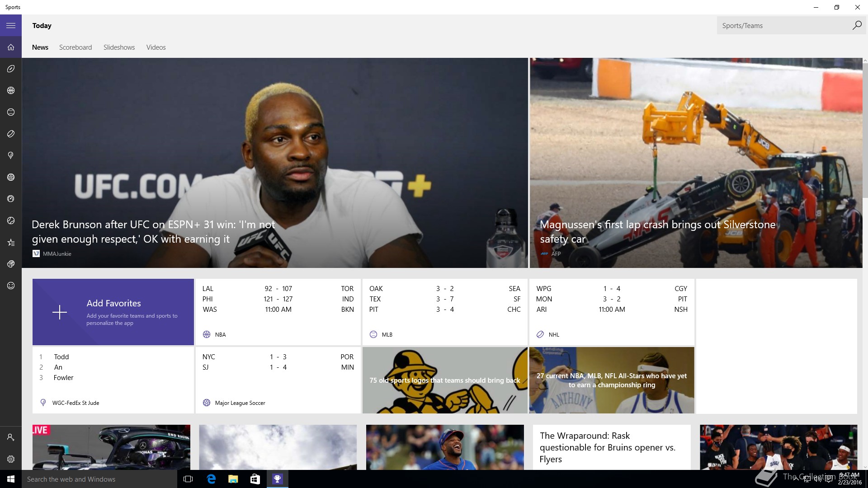
Task: Switch to the Videos tab
Action: [x=156, y=47]
